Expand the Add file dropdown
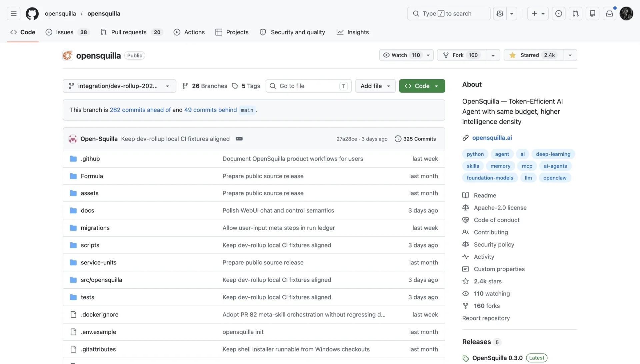 (x=375, y=86)
